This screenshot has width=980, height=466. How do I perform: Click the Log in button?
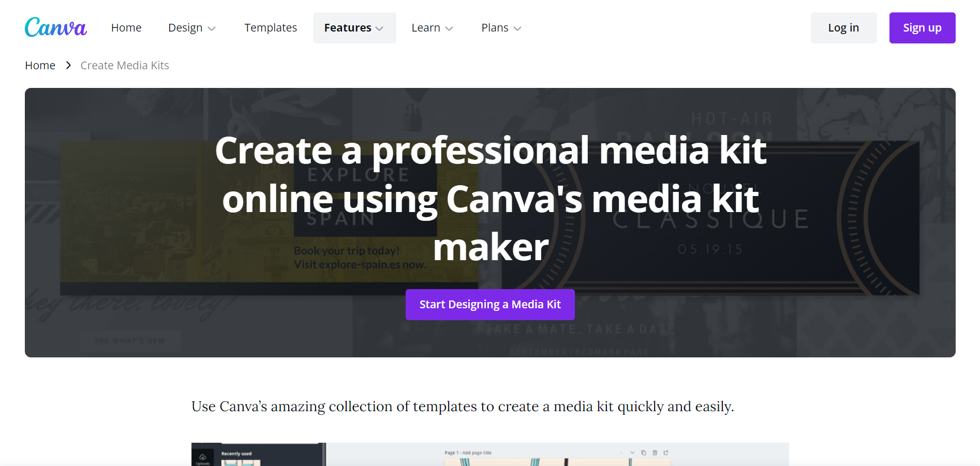point(843,27)
